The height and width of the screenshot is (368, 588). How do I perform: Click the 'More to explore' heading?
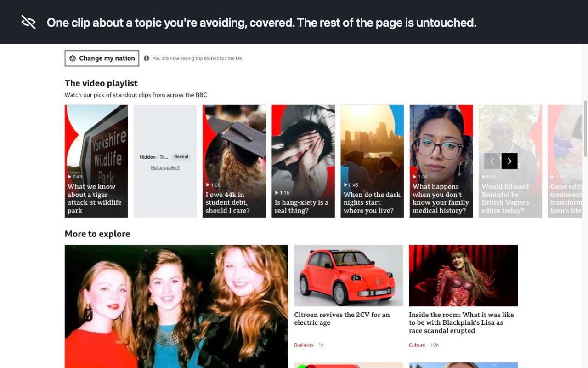click(x=97, y=234)
